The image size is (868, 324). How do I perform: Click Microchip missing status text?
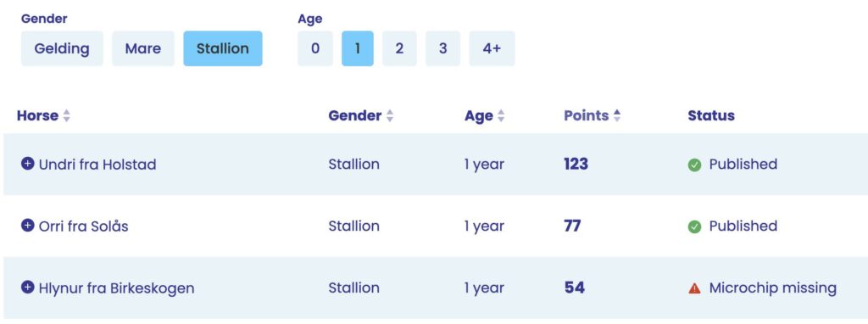tap(773, 288)
